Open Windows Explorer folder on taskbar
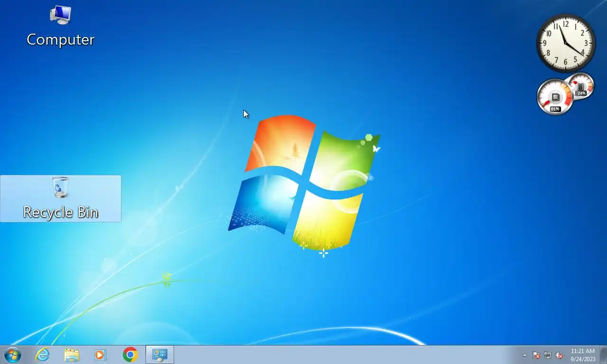 [72, 355]
